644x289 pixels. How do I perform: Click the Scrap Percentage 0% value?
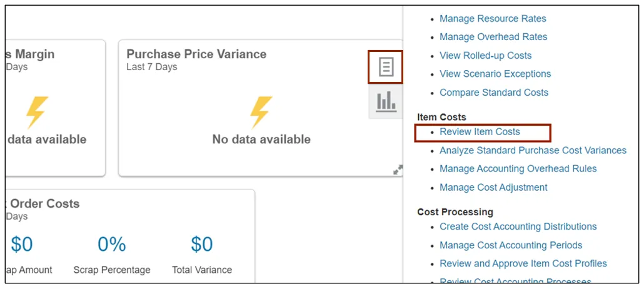point(112,245)
